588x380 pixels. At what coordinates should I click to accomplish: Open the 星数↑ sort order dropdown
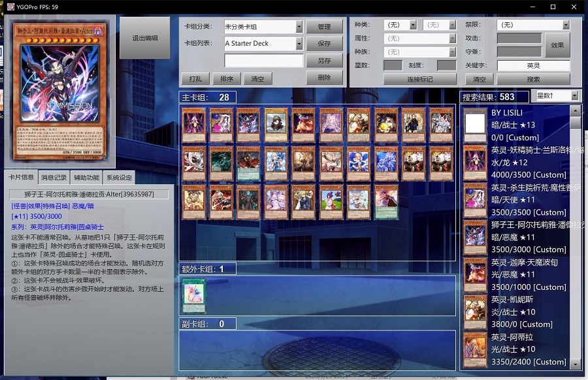pyautogui.click(x=574, y=96)
